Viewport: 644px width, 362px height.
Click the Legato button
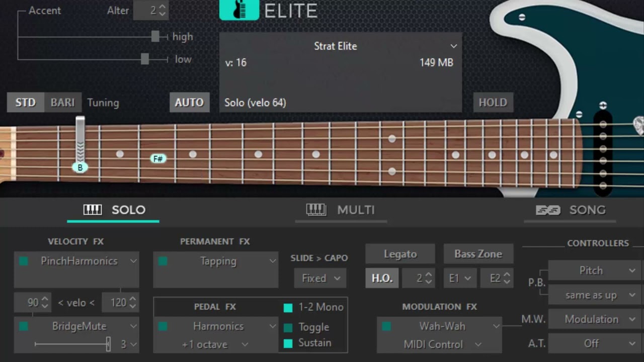tap(400, 254)
